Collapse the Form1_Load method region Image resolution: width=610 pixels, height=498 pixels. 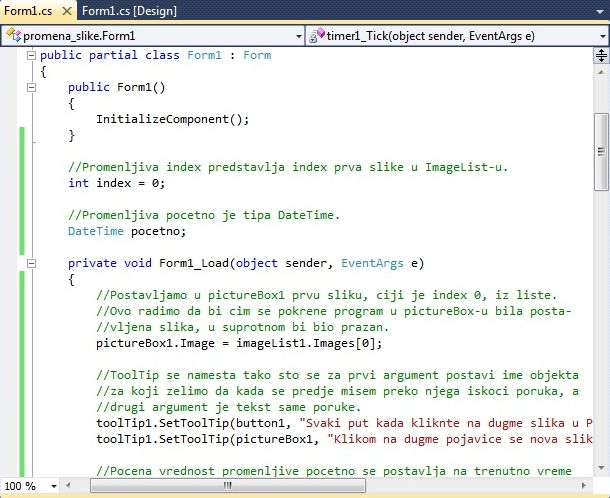click(x=32, y=264)
